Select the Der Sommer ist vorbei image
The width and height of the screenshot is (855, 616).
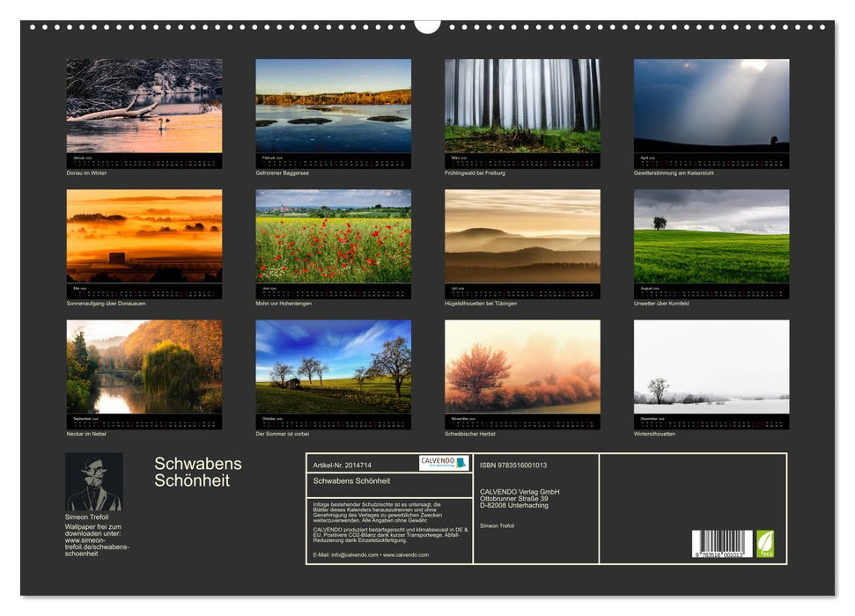point(333,367)
